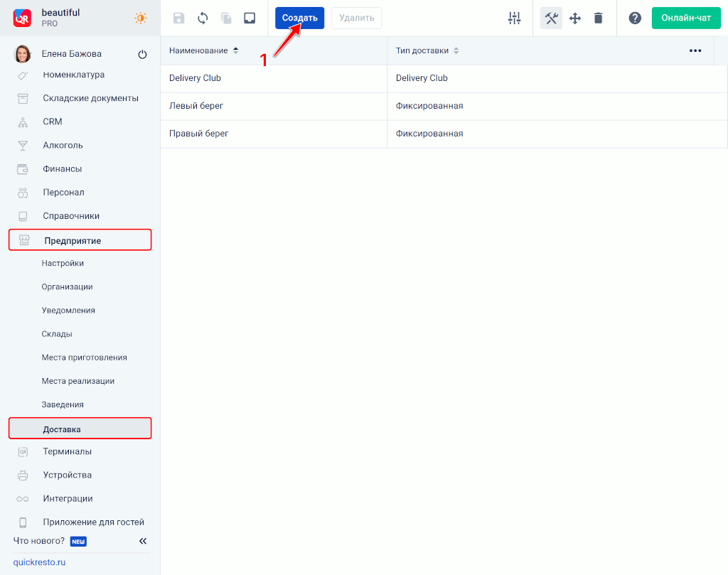This screenshot has height=575, width=728.
Task: Toggle the sun theme switch icon
Action: [140, 18]
